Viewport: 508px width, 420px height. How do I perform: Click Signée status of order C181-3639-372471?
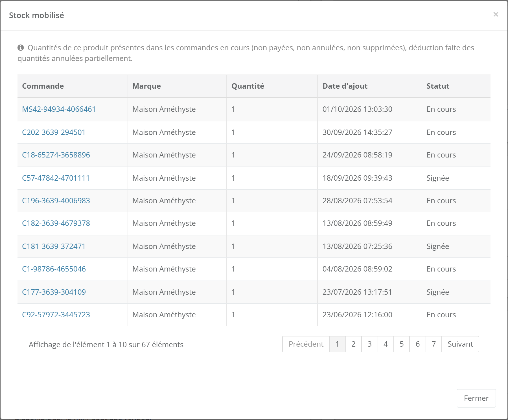438,246
